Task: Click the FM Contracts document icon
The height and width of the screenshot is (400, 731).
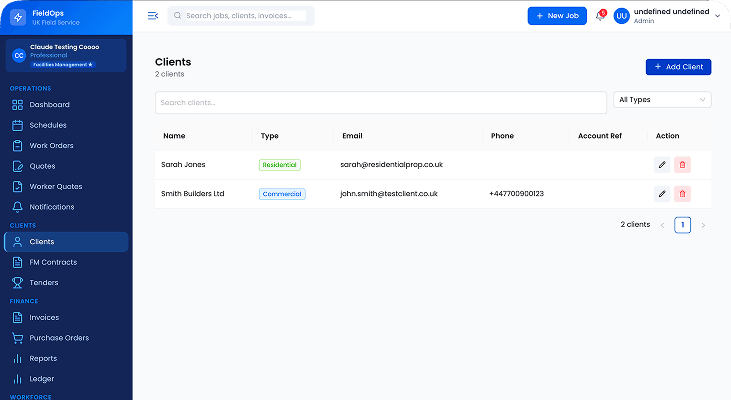Action: [17, 262]
